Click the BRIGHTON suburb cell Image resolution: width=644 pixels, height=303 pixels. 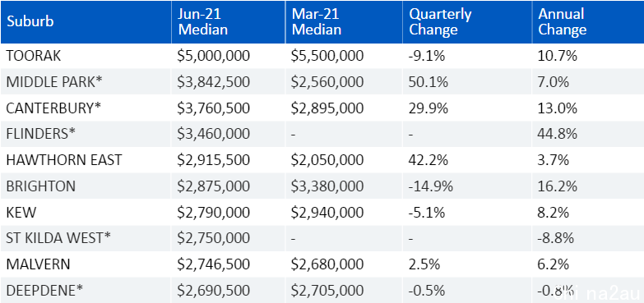pyautogui.click(x=40, y=186)
